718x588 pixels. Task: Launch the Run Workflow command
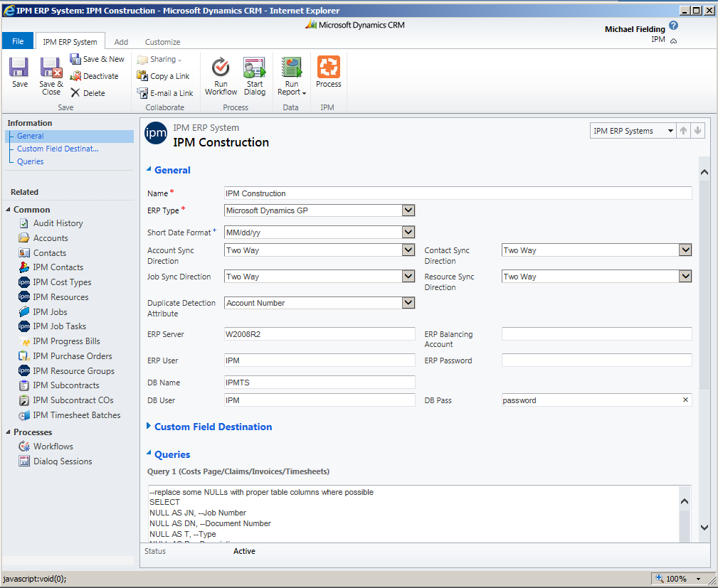coord(221,76)
